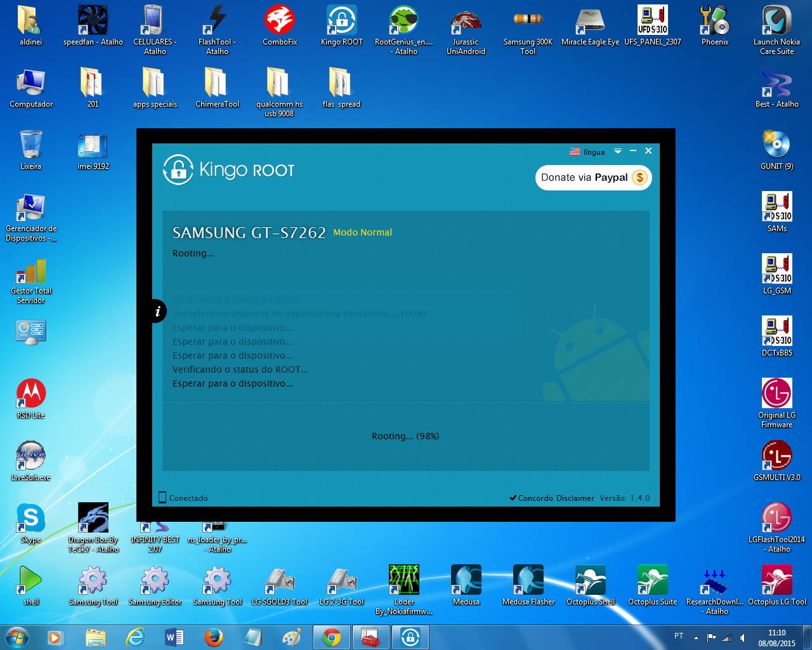
Task: Select the Original LG Firmware icon
Action: tap(777, 404)
